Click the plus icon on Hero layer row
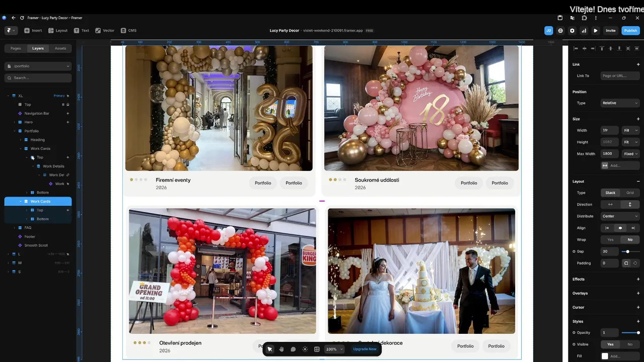The height and width of the screenshot is (362, 644). coord(68,122)
